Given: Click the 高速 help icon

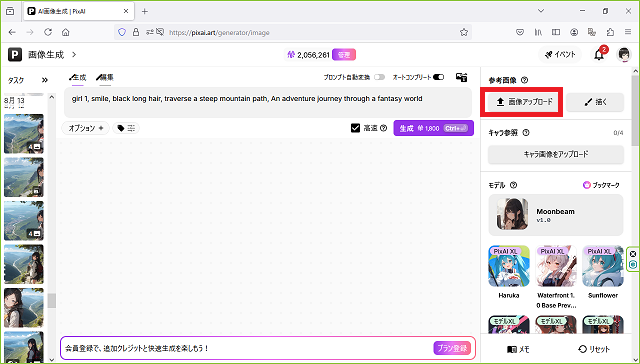Looking at the screenshot, I should [x=383, y=128].
